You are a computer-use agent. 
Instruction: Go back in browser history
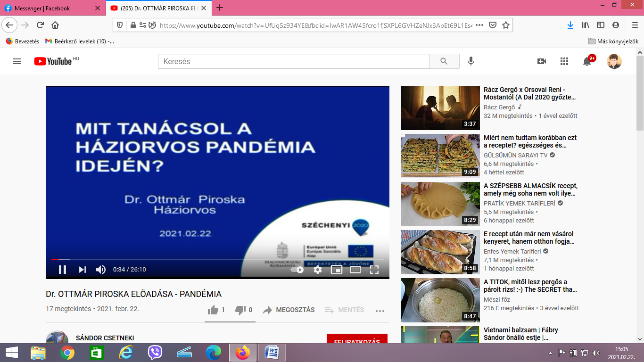(x=9, y=25)
